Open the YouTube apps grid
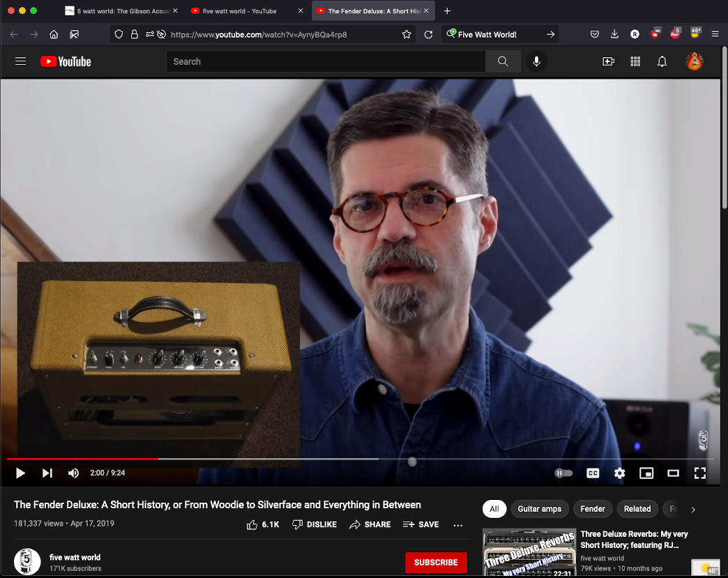The width and height of the screenshot is (728, 578). 635,61
